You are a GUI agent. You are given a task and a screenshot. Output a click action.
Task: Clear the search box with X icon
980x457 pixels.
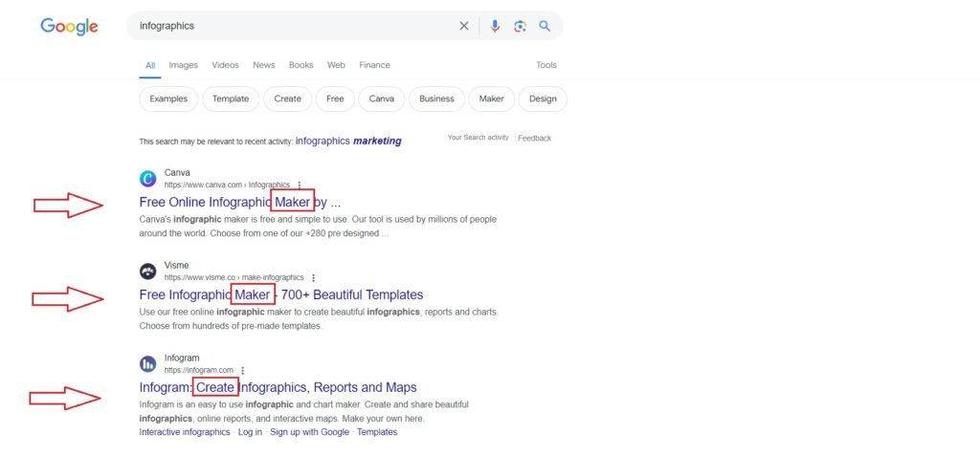(464, 26)
